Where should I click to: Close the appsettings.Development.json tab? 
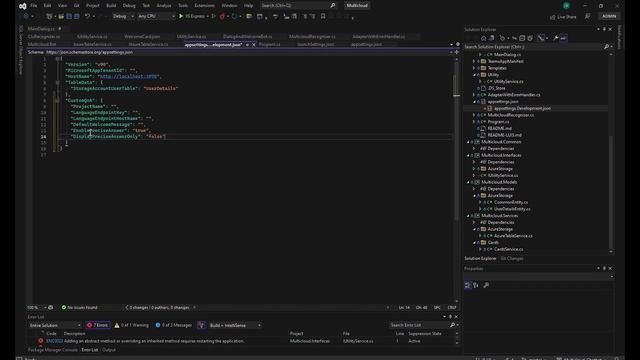pyautogui.click(x=254, y=44)
